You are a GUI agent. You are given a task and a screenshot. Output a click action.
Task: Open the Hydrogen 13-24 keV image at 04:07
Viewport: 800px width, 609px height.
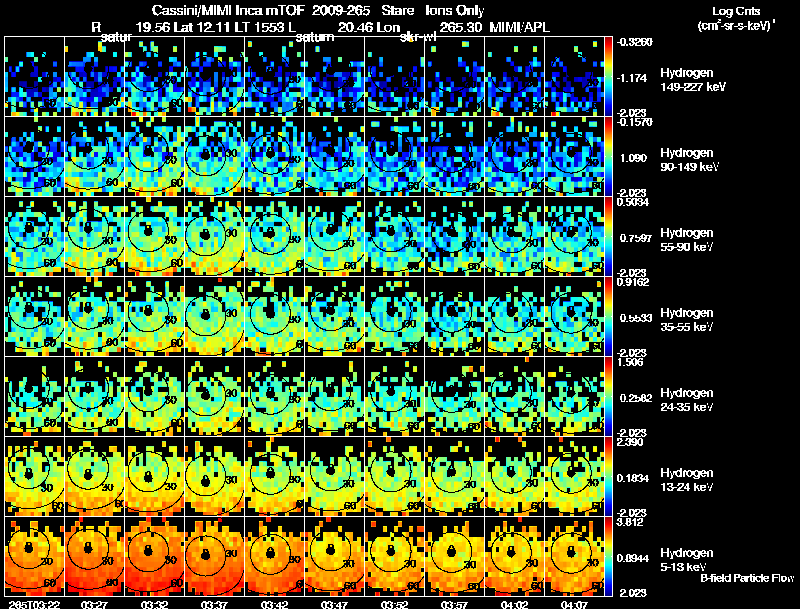(x=574, y=476)
